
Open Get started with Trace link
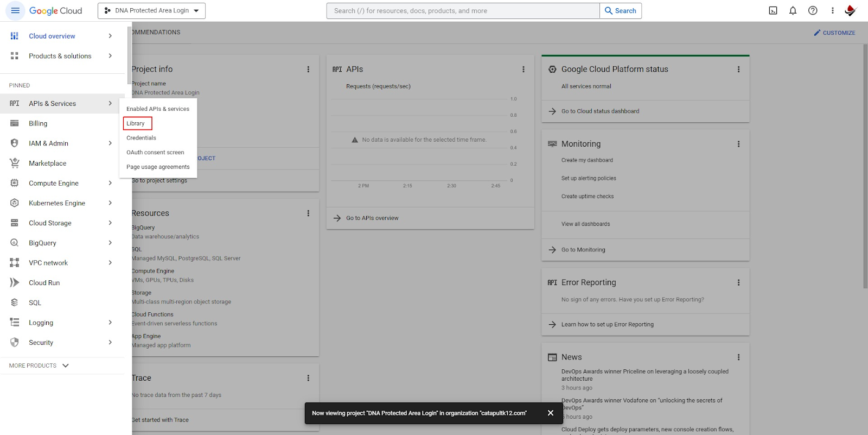tap(160, 420)
